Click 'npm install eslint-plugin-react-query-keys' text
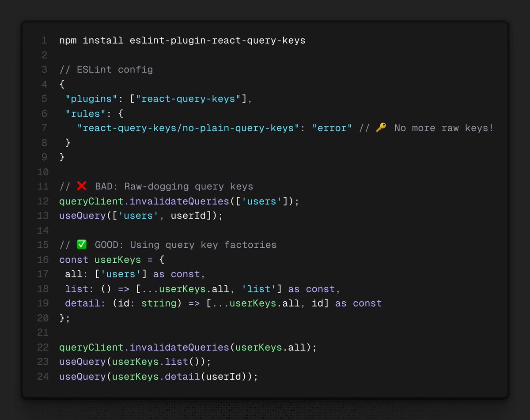530x420 pixels. tap(182, 41)
